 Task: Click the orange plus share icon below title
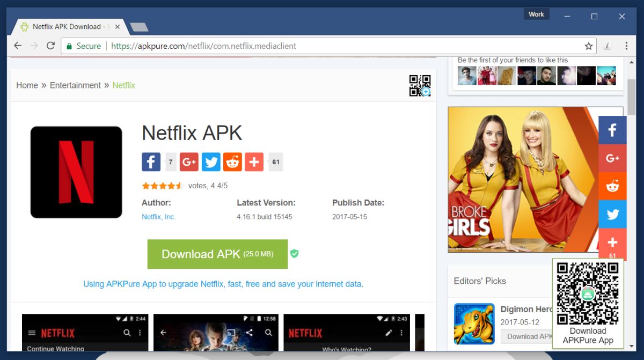(x=254, y=162)
